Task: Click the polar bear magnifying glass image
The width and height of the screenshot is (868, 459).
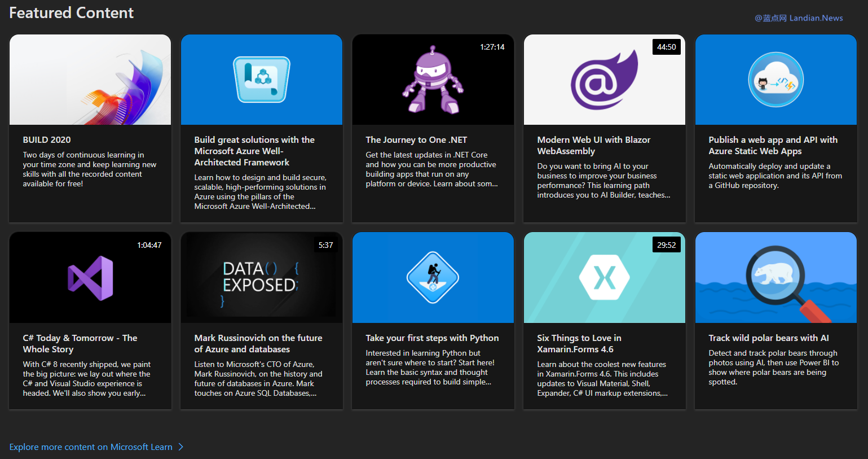Action: (x=776, y=278)
